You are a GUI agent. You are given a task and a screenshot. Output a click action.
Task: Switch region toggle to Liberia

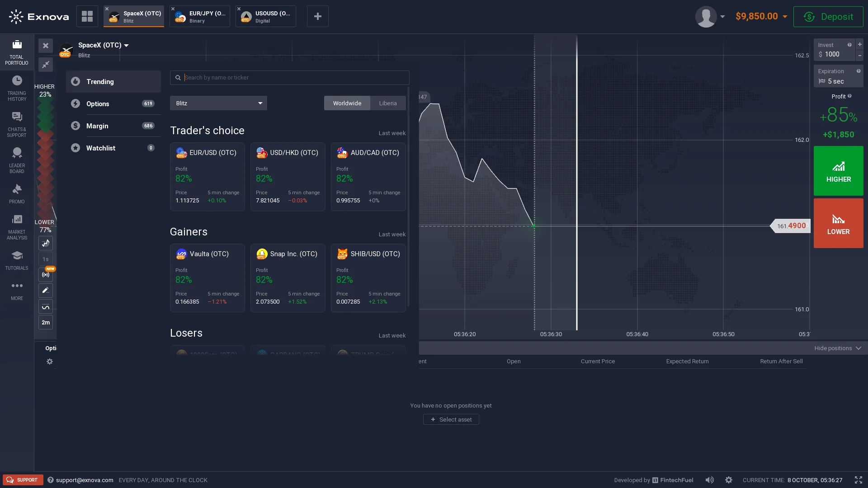click(388, 103)
